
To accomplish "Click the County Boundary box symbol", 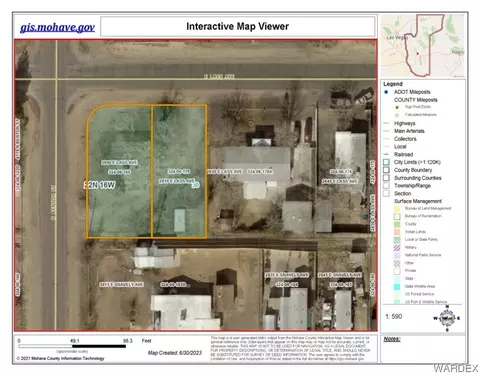I will tap(386, 170).
